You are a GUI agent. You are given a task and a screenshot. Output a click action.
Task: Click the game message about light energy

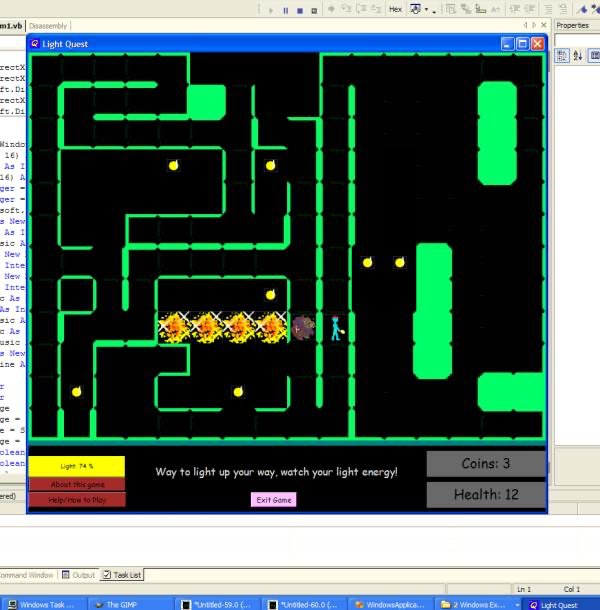point(277,472)
